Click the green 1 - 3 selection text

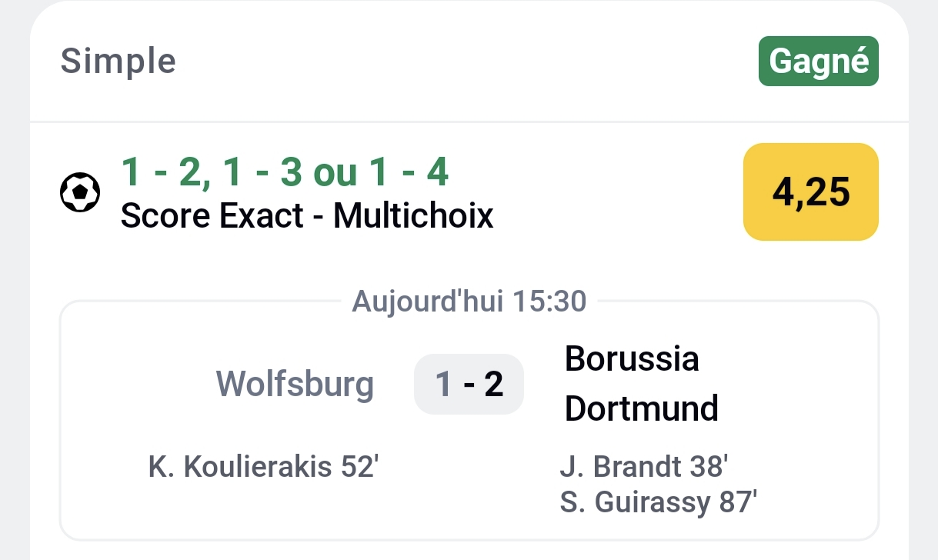tap(262, 173)
